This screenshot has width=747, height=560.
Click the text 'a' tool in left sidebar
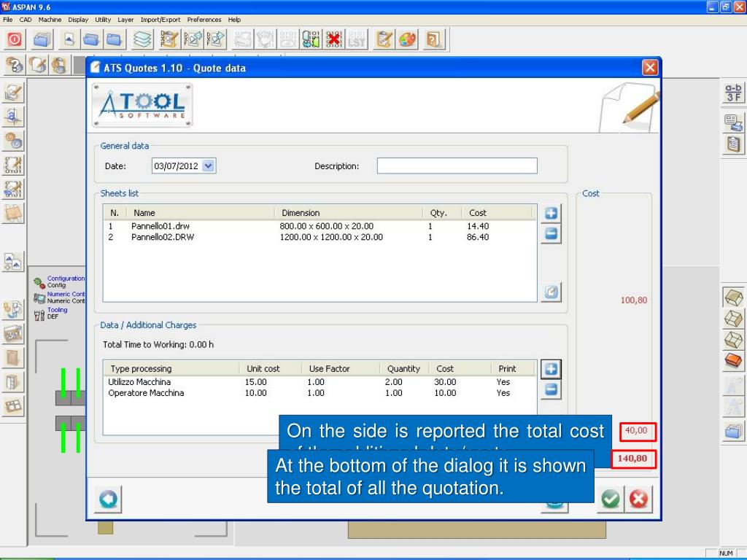pos(13,116)
